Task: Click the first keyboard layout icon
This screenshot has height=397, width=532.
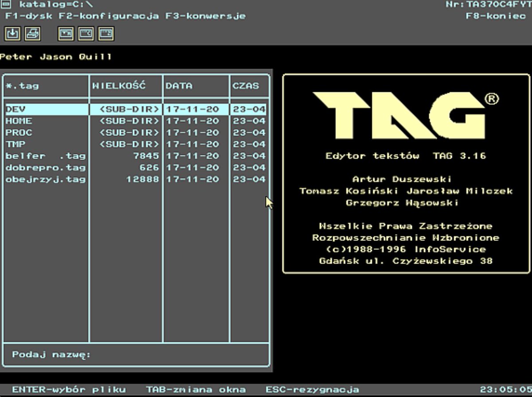Action: click(66, 34)
